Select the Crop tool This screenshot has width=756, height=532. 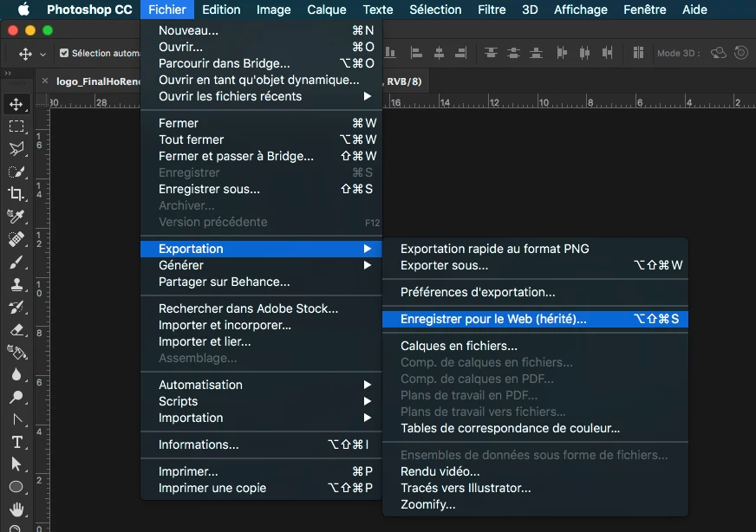pos(16,194)
